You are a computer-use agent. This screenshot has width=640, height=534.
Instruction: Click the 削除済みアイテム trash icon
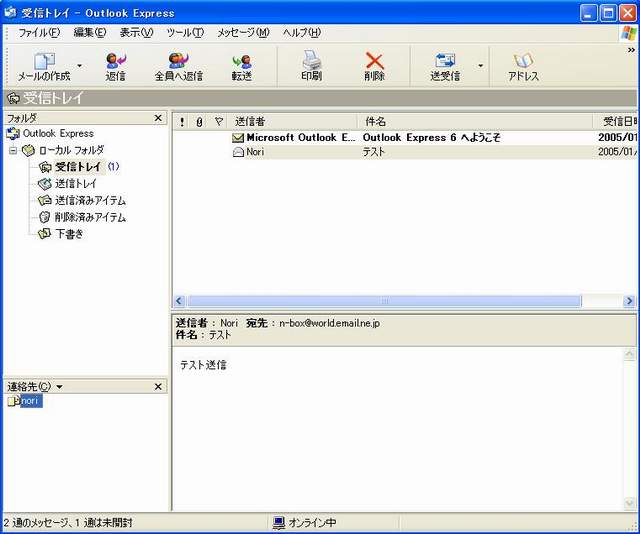tap(44, 217)
